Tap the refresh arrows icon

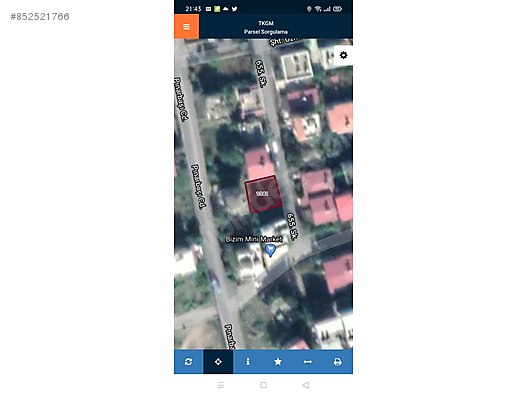coord(189,362)
